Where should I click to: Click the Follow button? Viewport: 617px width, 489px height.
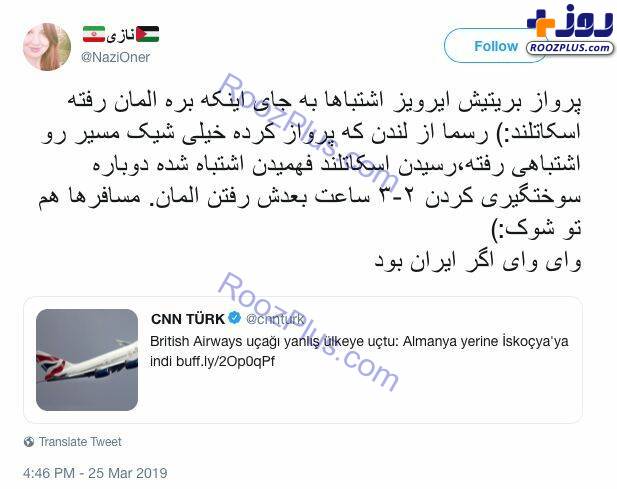[x=497, y=46]
